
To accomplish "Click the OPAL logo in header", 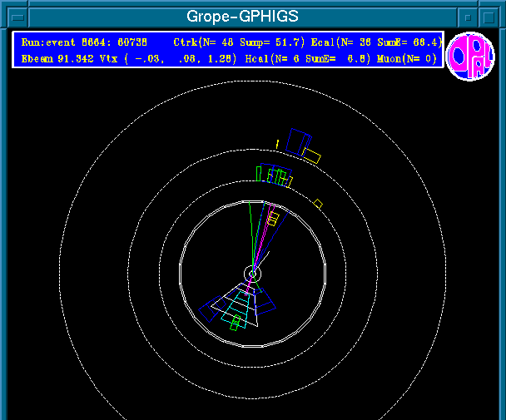I will click(x=471, y=57).
